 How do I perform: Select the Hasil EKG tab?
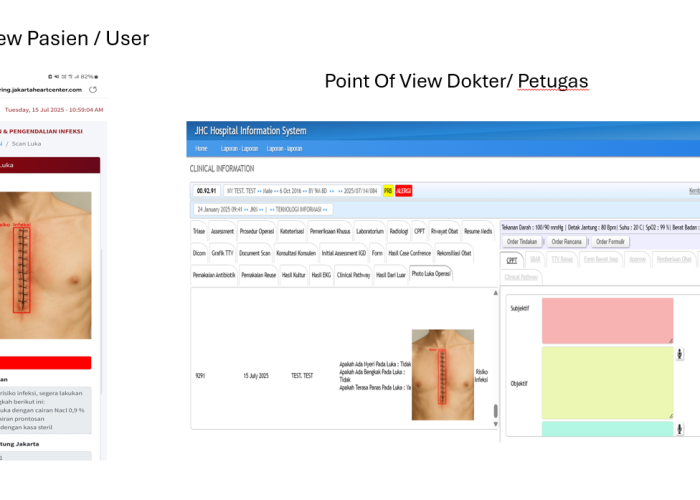tap(321, 274)
